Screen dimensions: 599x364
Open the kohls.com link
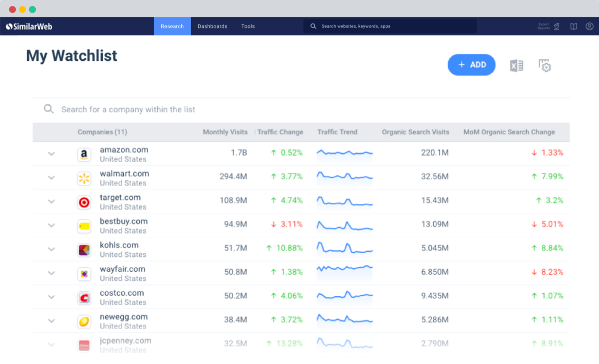click(x=119, y=245)
